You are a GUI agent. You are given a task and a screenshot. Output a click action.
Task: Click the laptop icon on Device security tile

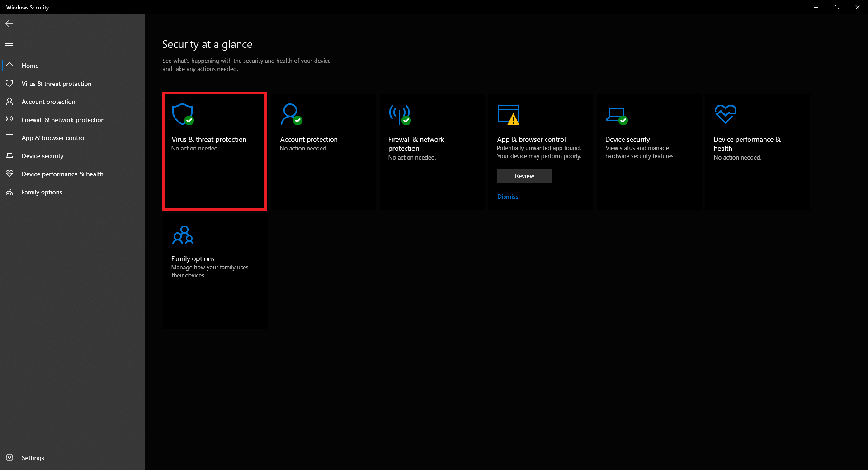[616, 115]
